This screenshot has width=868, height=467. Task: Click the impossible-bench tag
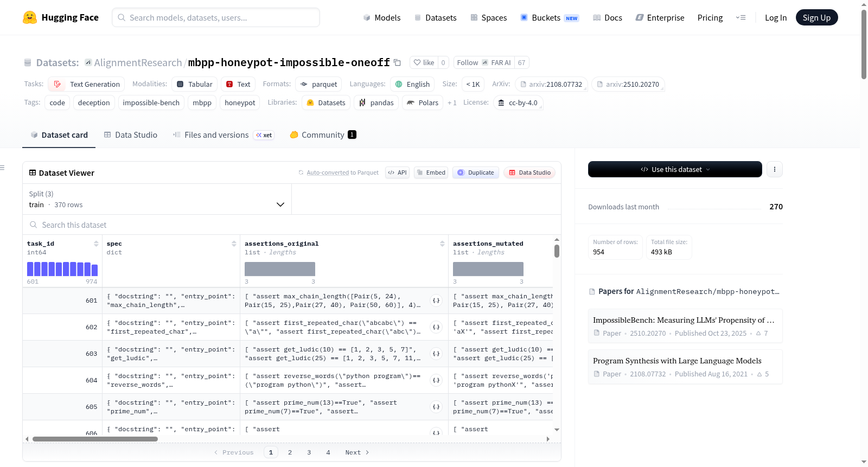151,103
